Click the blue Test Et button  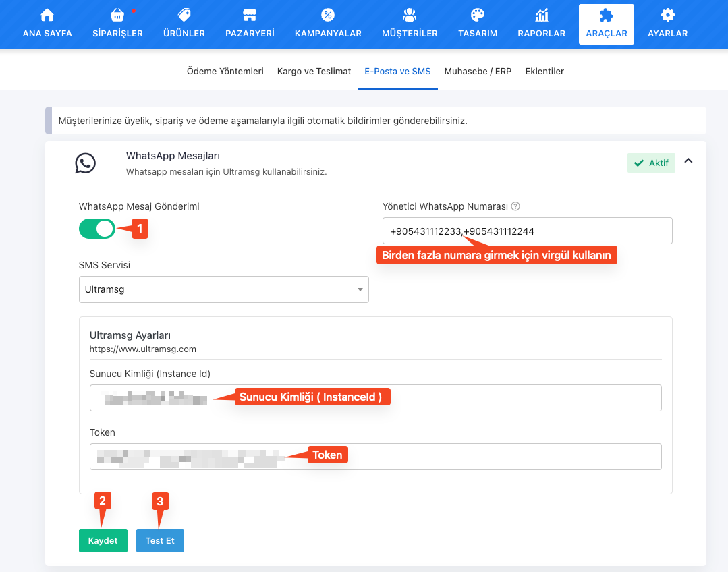click(x=160, y=541)
